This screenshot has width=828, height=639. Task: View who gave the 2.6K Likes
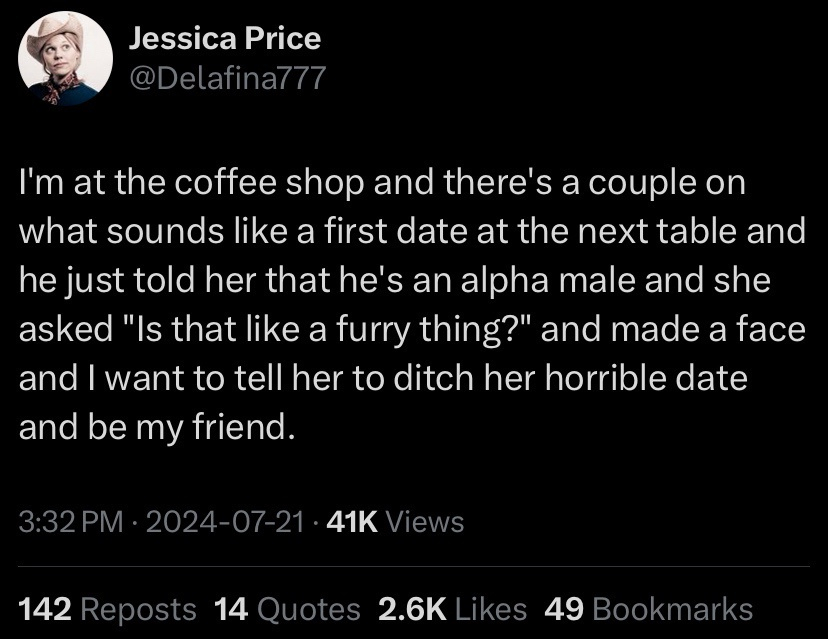click(450, 608)
